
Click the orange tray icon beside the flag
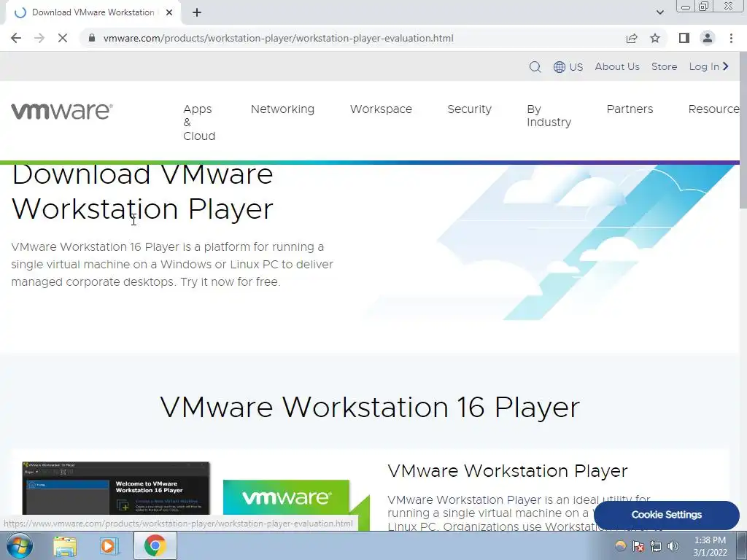click(x=620, y=546)
